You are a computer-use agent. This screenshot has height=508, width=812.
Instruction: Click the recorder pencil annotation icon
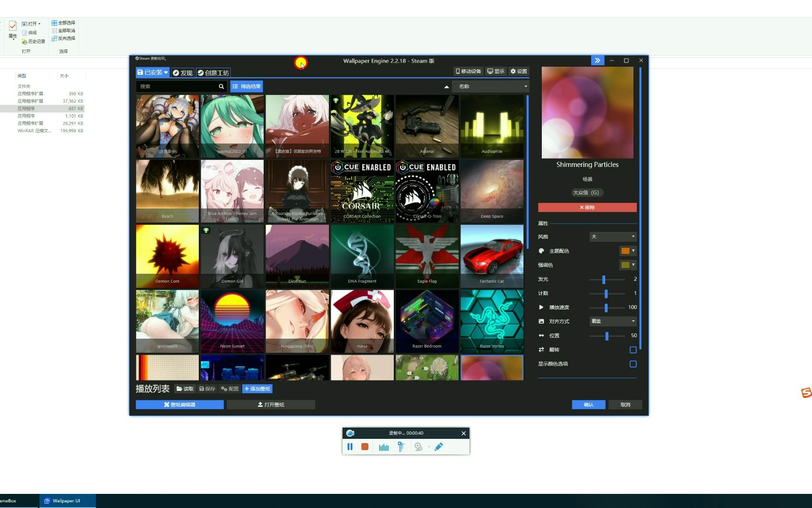pyautogui.click(x=439, y=447)
